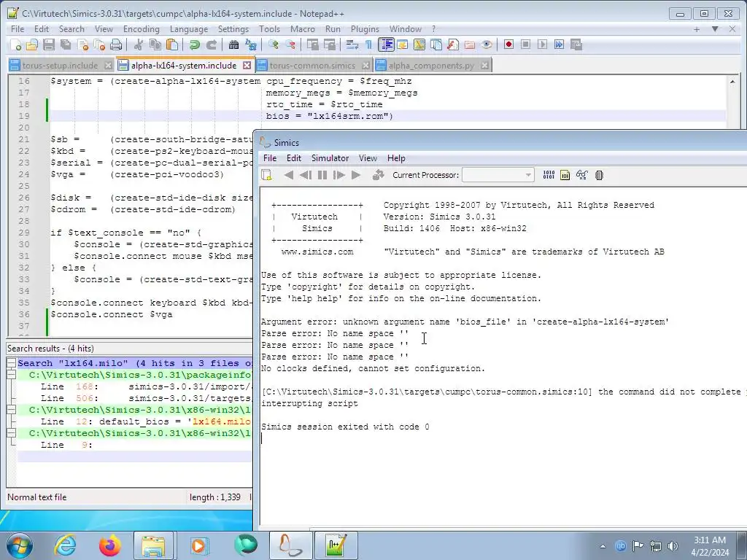This screenshot has height=560, width=747.
Task: Open the Macro menu in Notepad++
Action: pyautogui.click(x=303, y=29)
